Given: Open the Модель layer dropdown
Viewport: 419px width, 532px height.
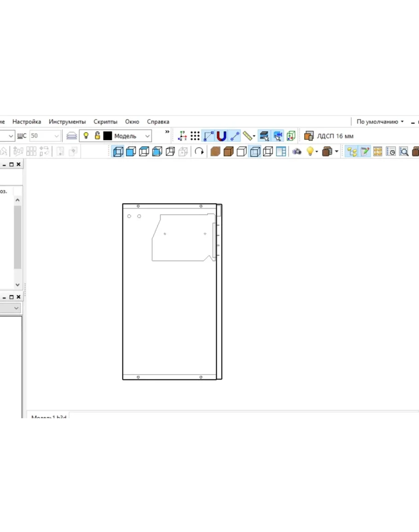Looking at the screenshot, I should 147,136.
